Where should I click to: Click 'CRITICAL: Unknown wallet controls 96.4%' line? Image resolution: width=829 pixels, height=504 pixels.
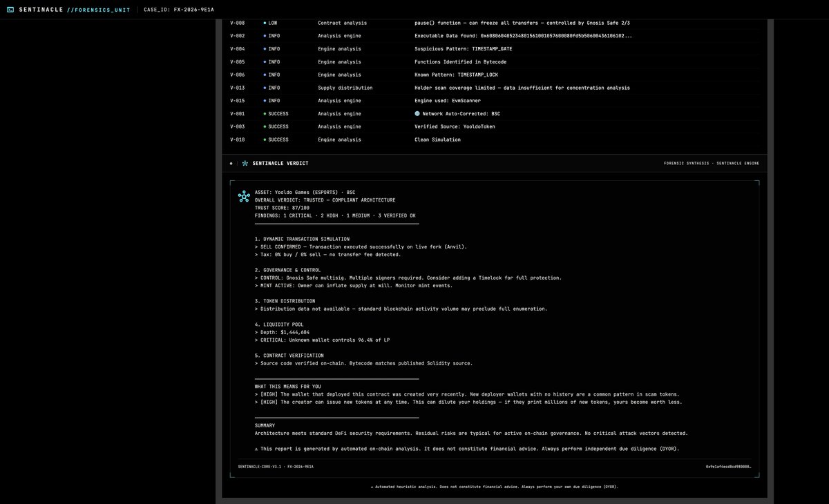(321, 340)
